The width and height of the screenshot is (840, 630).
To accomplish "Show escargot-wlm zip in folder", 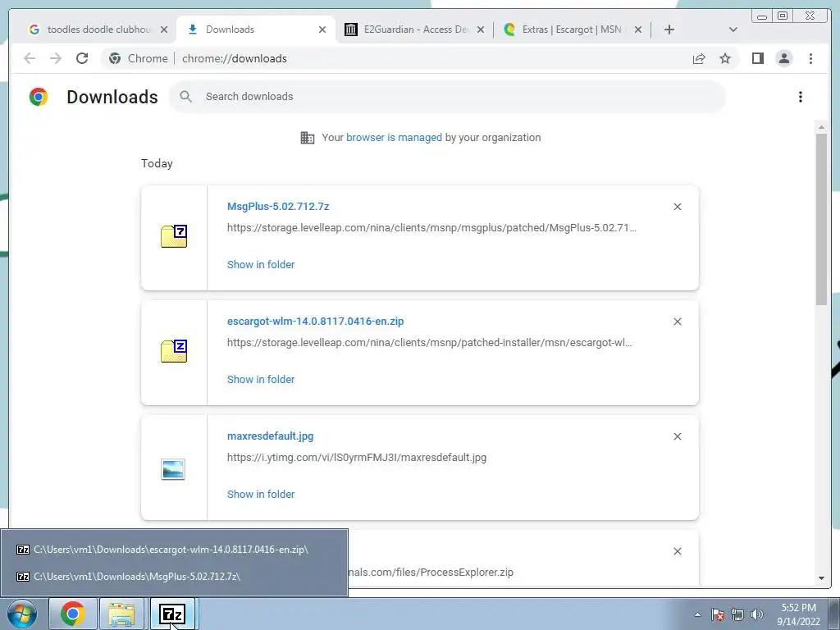I will pos(261,379).
